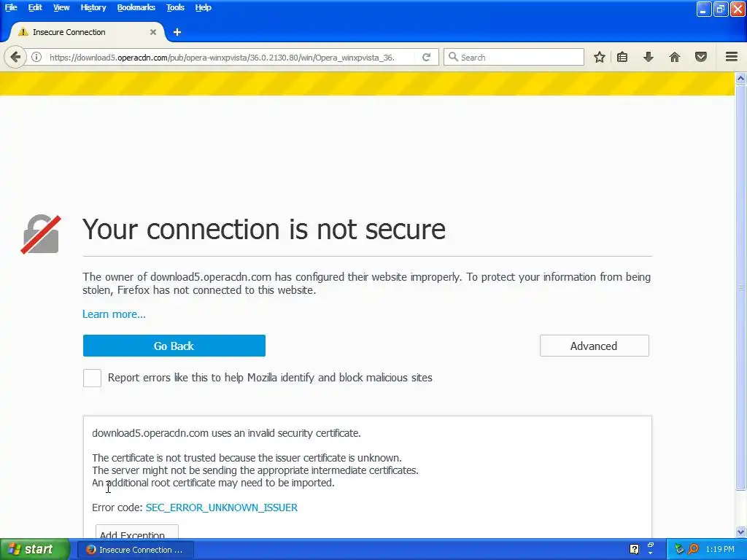The image size is (747, 560).
Task: Open the History menu
Action: pos(93,7)
